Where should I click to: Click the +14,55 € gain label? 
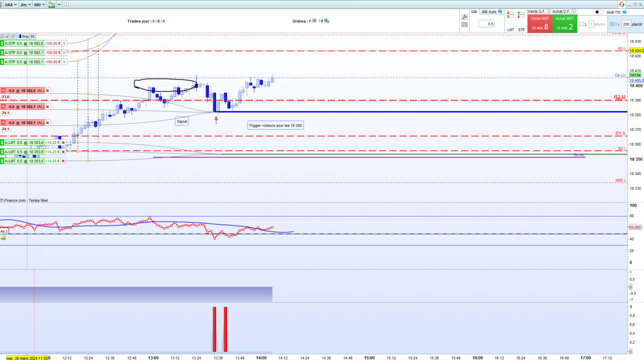[x=52, y=161]
